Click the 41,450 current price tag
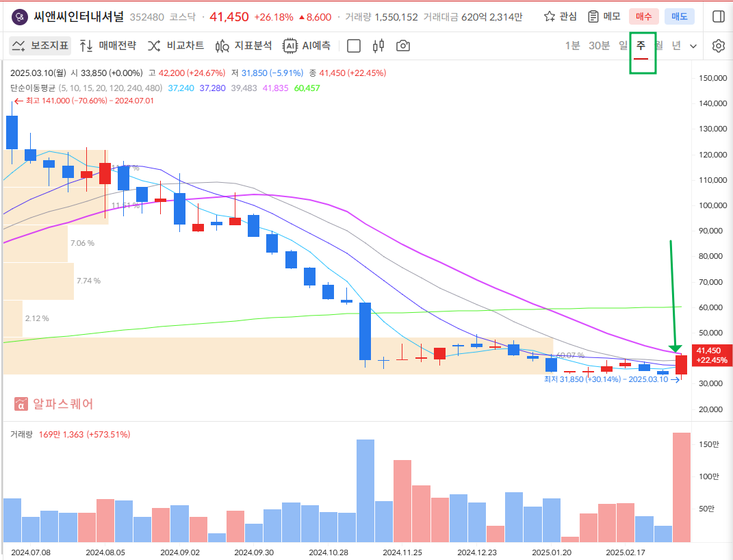 click(712, 355)
